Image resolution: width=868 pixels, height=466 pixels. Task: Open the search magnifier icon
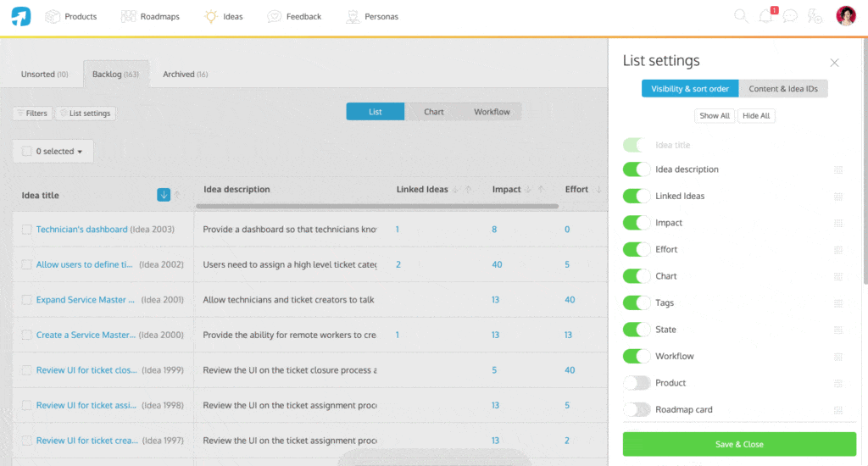click(741, 16)
